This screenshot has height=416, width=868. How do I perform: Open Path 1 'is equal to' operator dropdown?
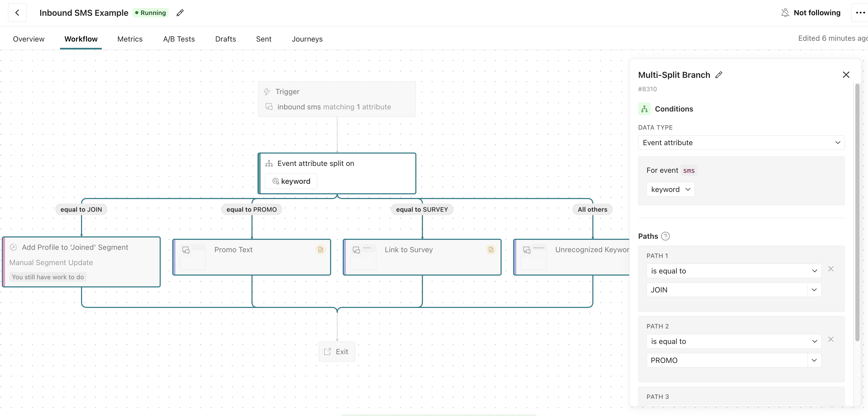click(x=734, y=271)
